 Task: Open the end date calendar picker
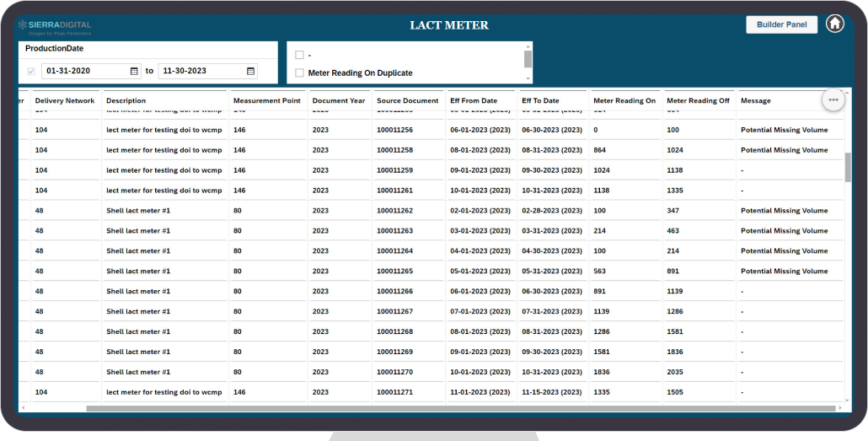tap(250, 72)
